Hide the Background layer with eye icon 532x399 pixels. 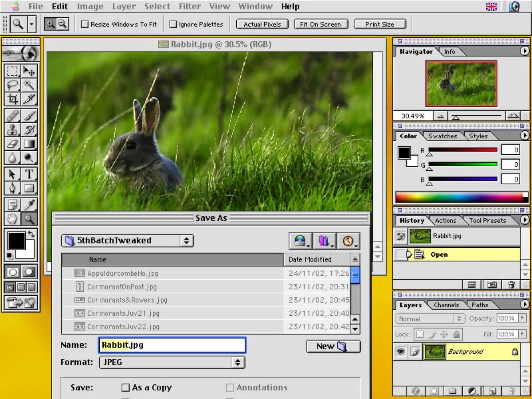401,352
